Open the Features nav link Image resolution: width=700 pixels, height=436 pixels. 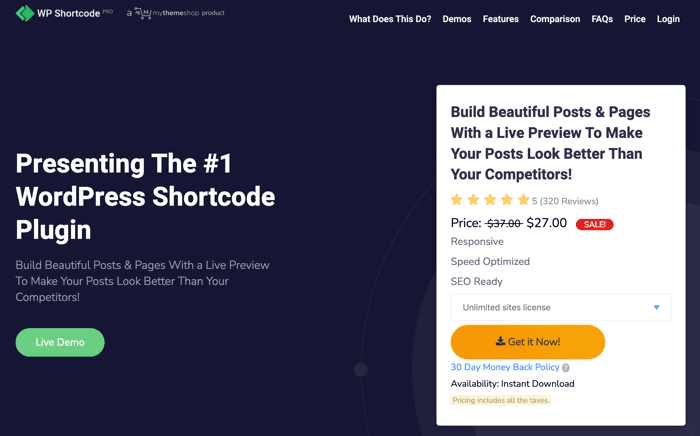[500, 19]
